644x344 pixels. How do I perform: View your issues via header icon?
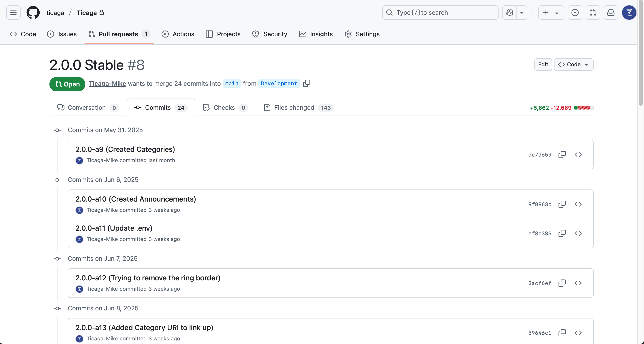575,13
